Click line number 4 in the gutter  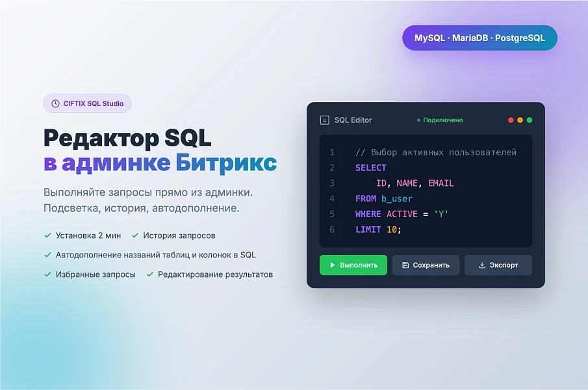(332, 199)
